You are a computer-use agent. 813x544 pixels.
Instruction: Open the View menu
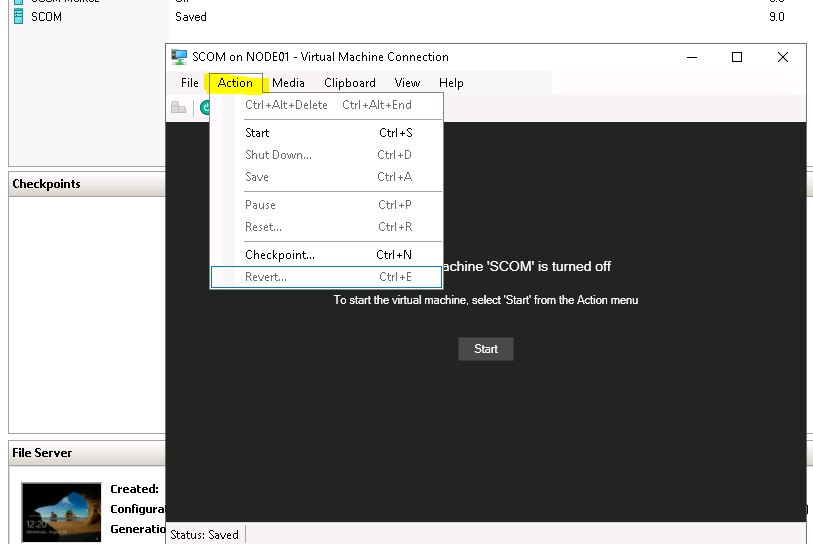[x=407, y=83]
